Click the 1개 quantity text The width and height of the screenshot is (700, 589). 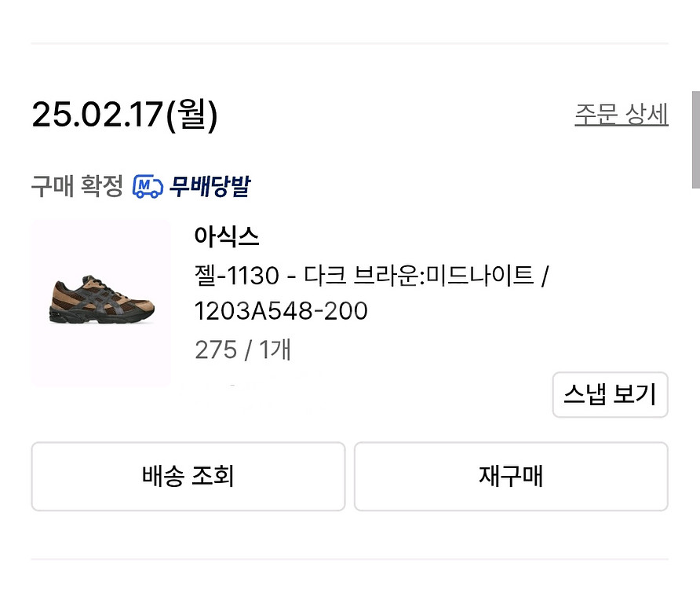275,349
